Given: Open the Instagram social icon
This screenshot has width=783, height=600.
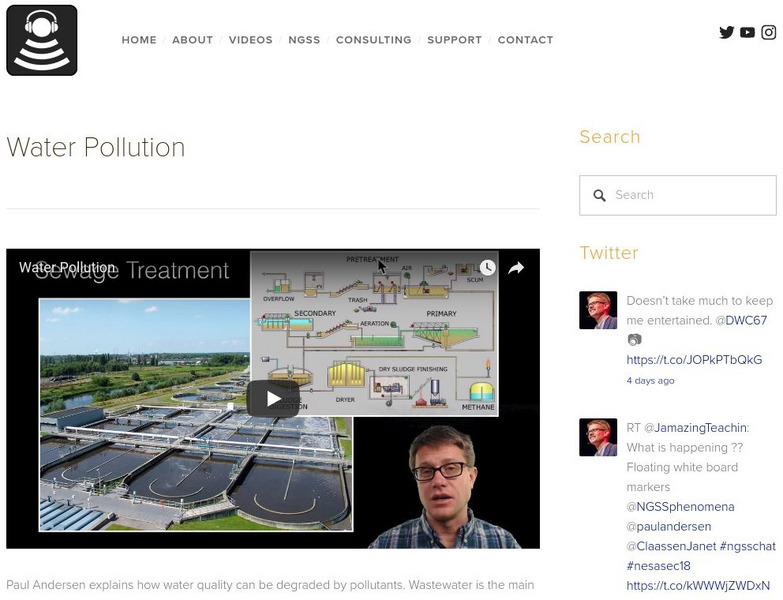Looking at the screenshot, I should pyautogui.click(x=769, y=32).
